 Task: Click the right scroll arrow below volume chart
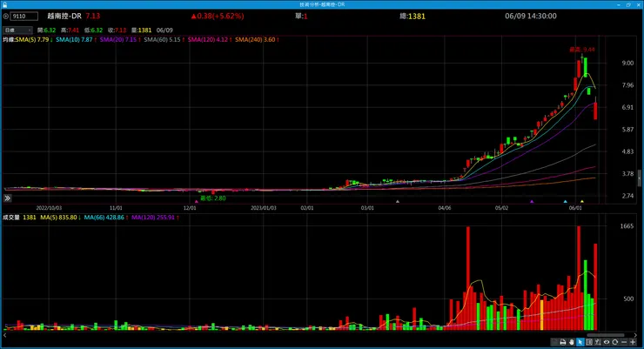(636, 335)
